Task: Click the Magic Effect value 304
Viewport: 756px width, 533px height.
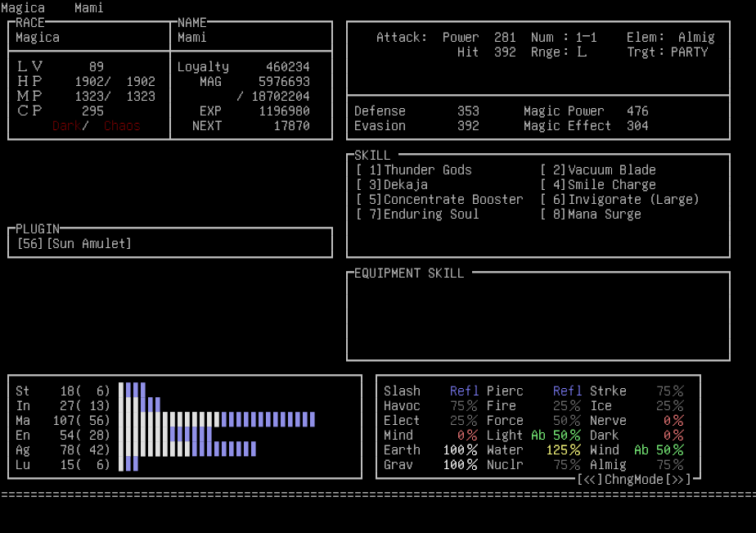Action: (x=637, y=126)
